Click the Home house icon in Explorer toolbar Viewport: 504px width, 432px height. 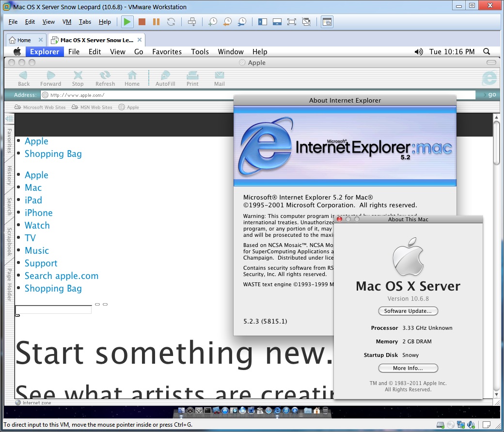tap(132, 78)
